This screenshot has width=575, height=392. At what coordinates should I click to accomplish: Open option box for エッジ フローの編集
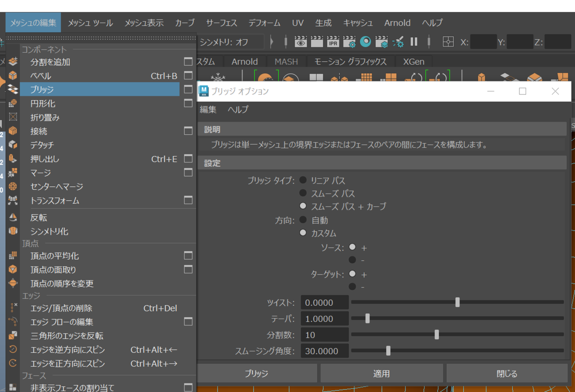(188, 322)
